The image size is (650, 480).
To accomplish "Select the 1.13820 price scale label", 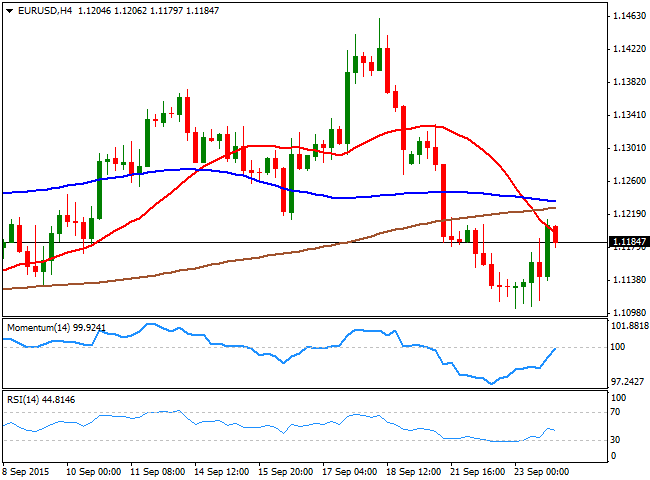I will tap(629, 82).
